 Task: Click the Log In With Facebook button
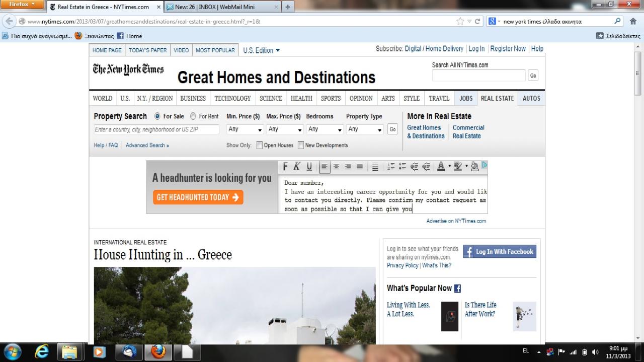[x=500, y=252]
